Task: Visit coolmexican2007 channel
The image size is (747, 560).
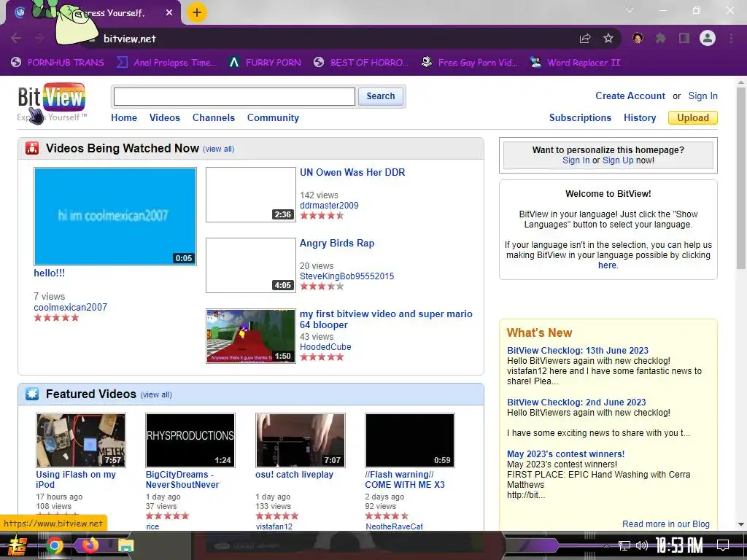Action: [71, 307]
